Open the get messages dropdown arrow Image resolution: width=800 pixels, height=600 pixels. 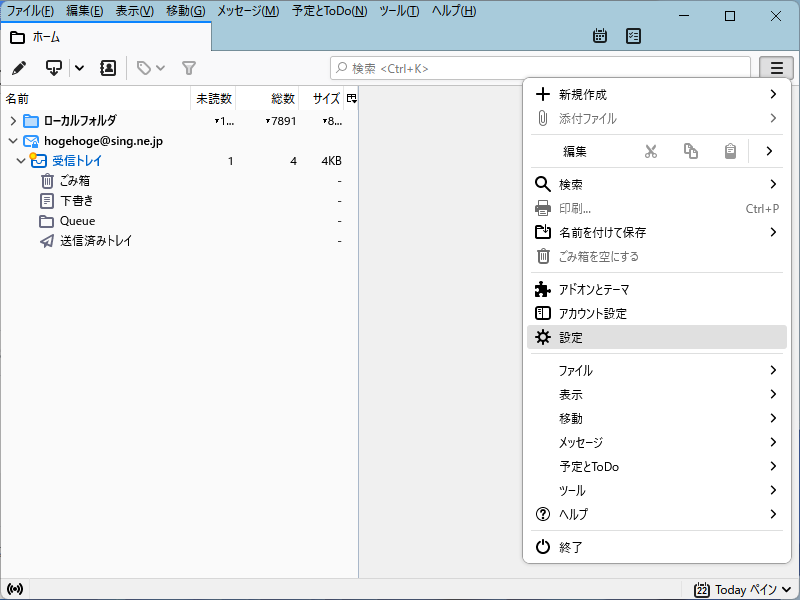79,68
